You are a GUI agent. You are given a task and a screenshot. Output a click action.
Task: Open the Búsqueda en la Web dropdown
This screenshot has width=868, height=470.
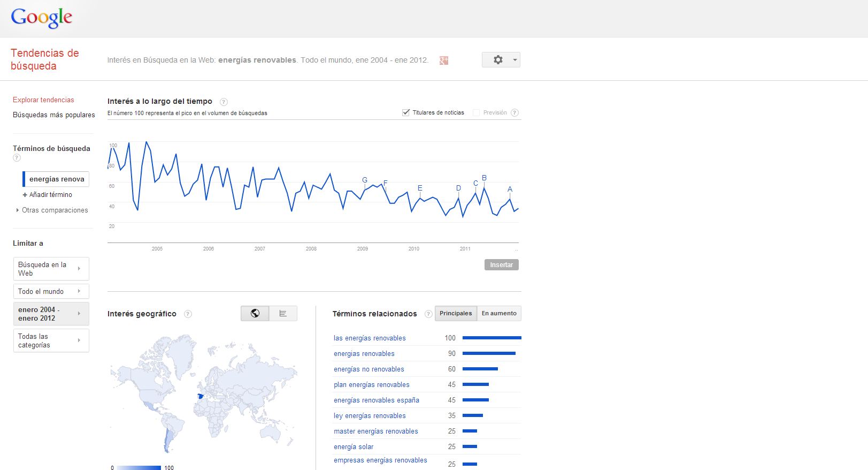click(51, 269)
